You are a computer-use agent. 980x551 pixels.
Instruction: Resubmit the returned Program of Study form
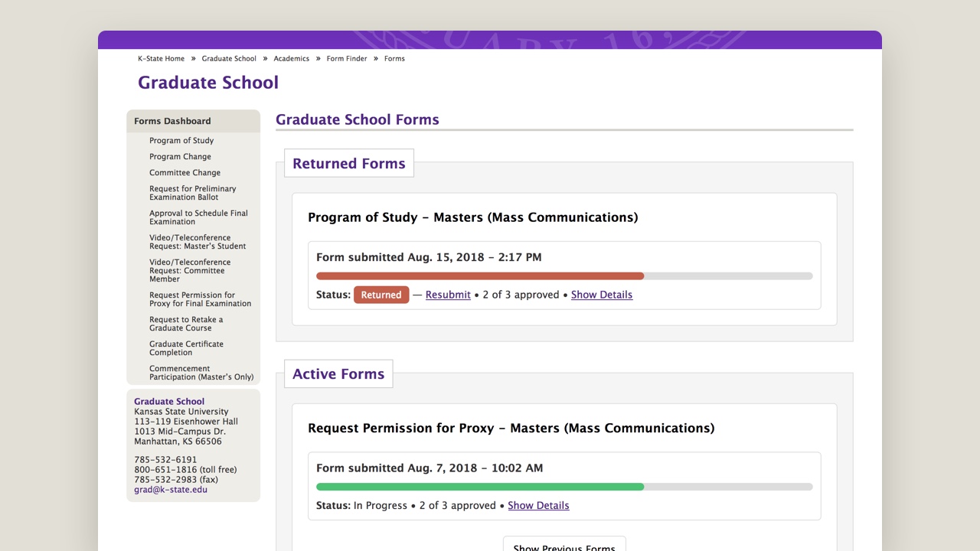point(448,295)
